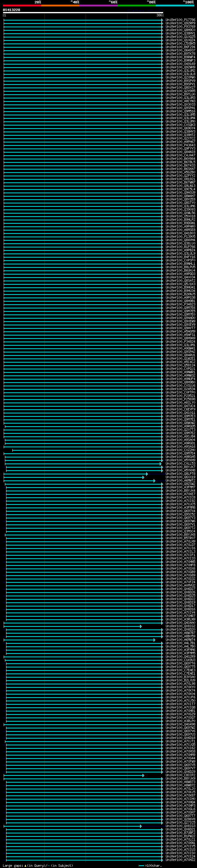This screenshot has width=197, height=868.
Task: Click the purple ~60% identity legend segment
Action: pos(99,6)
